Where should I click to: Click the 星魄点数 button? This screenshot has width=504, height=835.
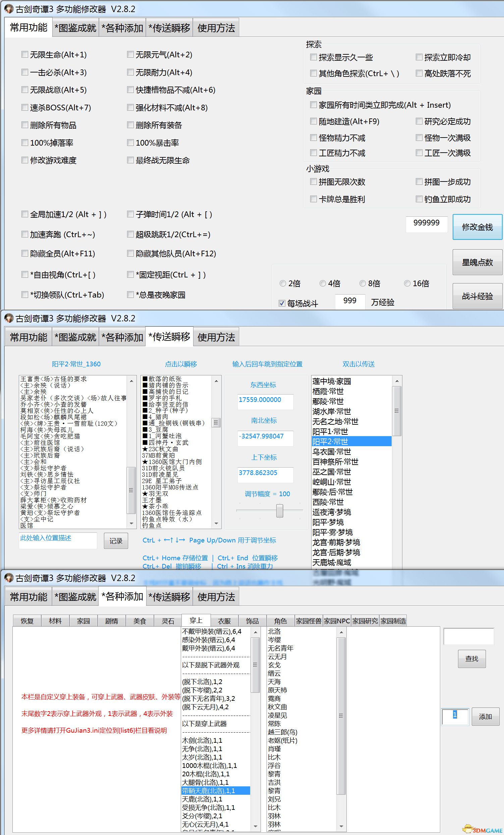point(477,262)
